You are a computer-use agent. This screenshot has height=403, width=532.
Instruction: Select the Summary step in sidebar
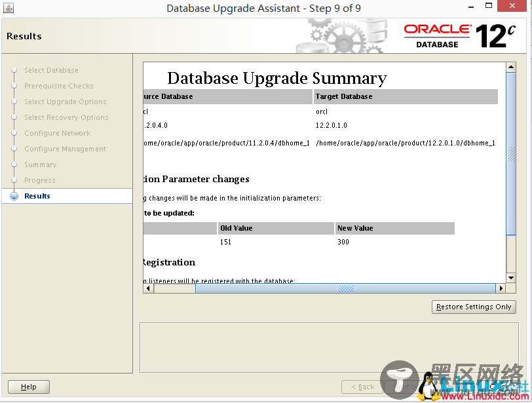pyautogui.click(x=41, y=164)
